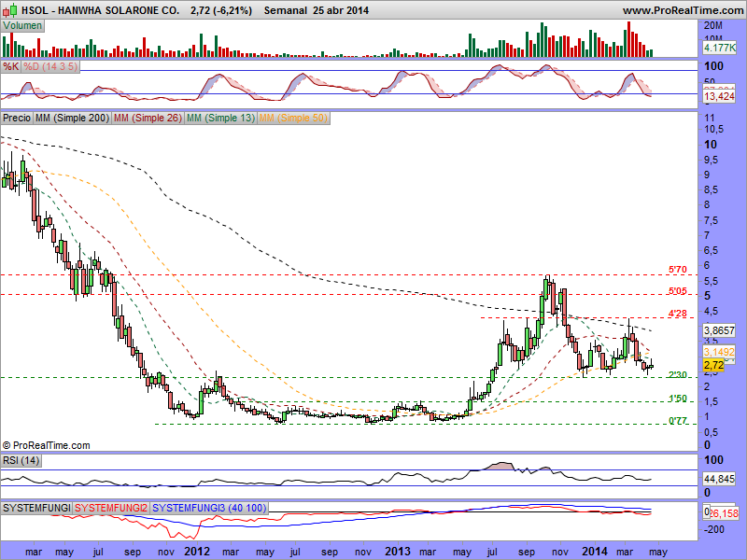This screenshot has height=560, width=747.
Task: Visit the www.ProRealTime.com link
Action: tap(683, 10)
